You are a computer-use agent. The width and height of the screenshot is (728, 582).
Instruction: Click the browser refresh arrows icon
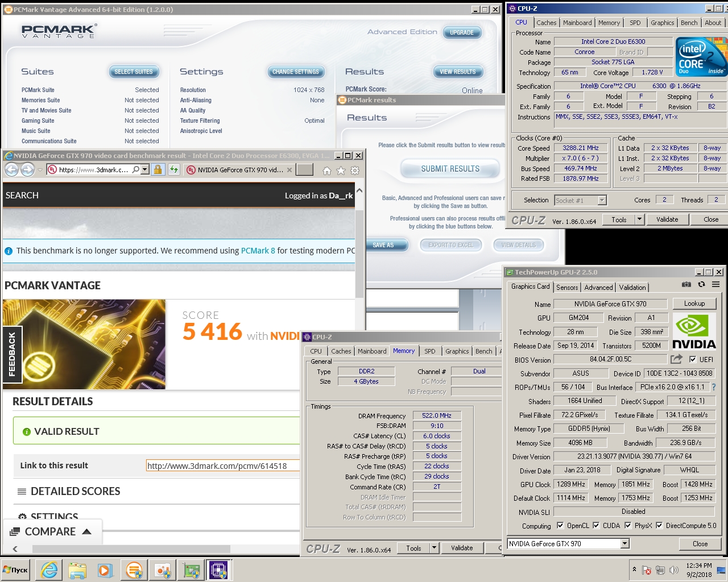(173, 169)
